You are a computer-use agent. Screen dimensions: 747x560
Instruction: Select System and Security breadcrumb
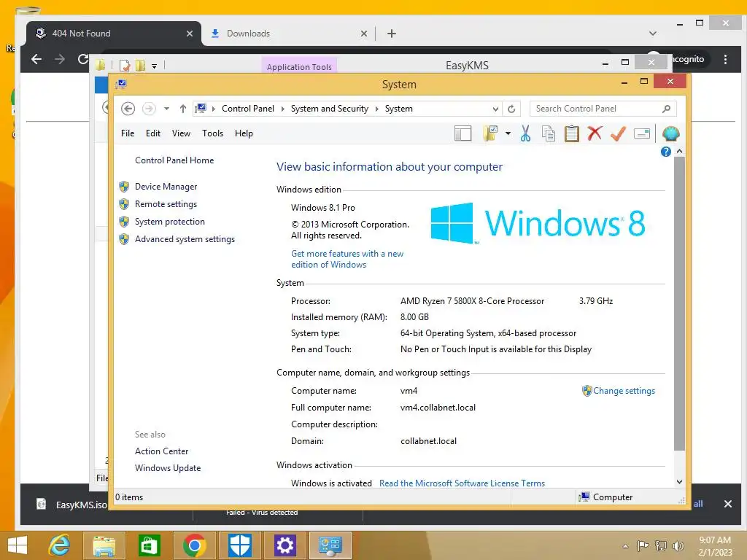[x=330, y=109]
